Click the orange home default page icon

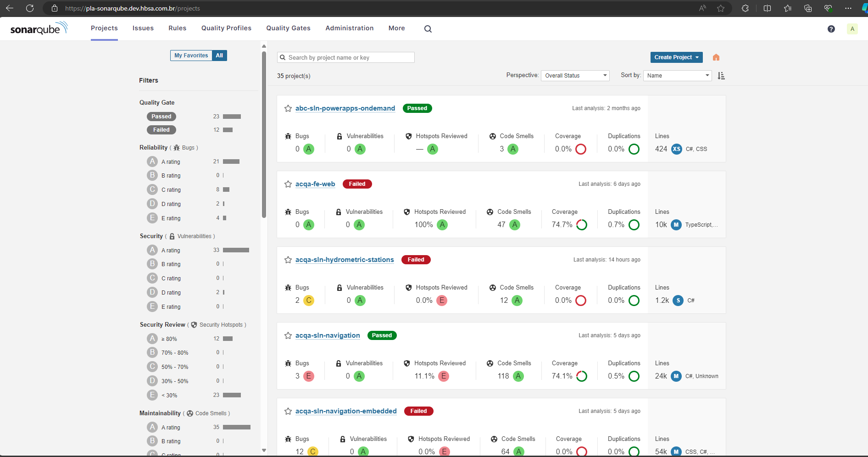[x=716, y=57]
